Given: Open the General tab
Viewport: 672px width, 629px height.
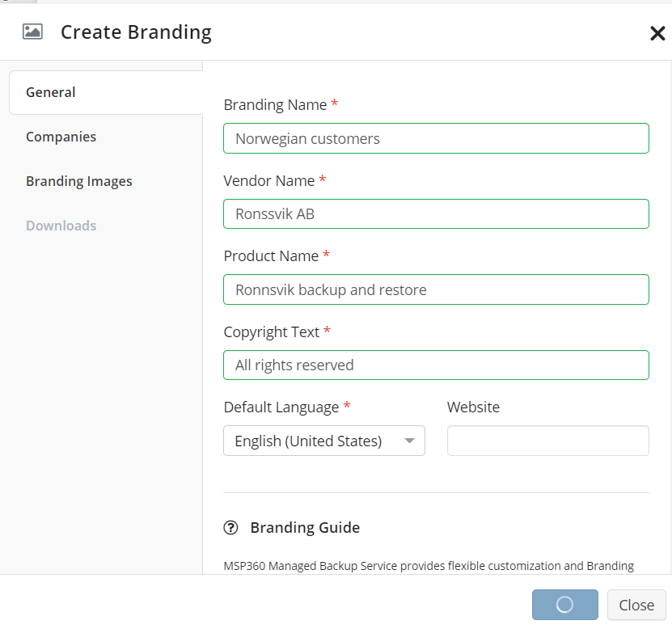Looking at the screenshot, I should (x=106, y=92).
